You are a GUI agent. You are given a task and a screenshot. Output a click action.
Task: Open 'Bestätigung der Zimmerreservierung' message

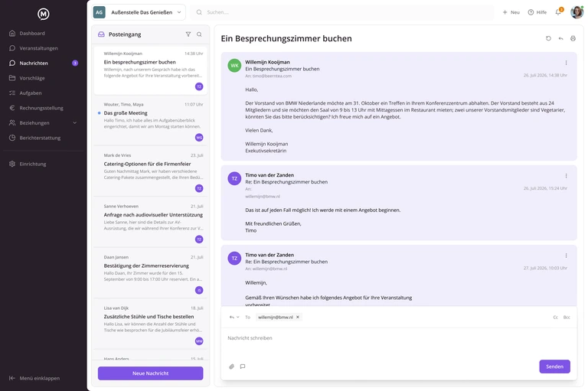[151, 274]
